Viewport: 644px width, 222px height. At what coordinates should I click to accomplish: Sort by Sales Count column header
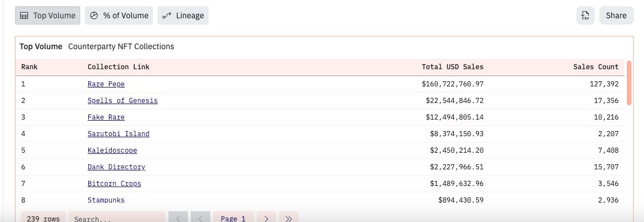(x=595, y=67)
